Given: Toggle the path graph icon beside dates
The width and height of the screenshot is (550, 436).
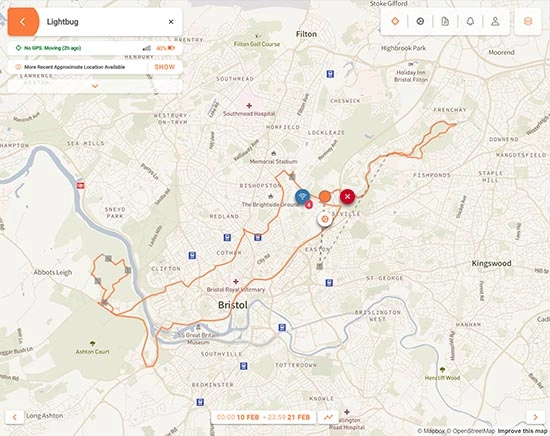Looking at the screenshot, I should click(328, 417).
